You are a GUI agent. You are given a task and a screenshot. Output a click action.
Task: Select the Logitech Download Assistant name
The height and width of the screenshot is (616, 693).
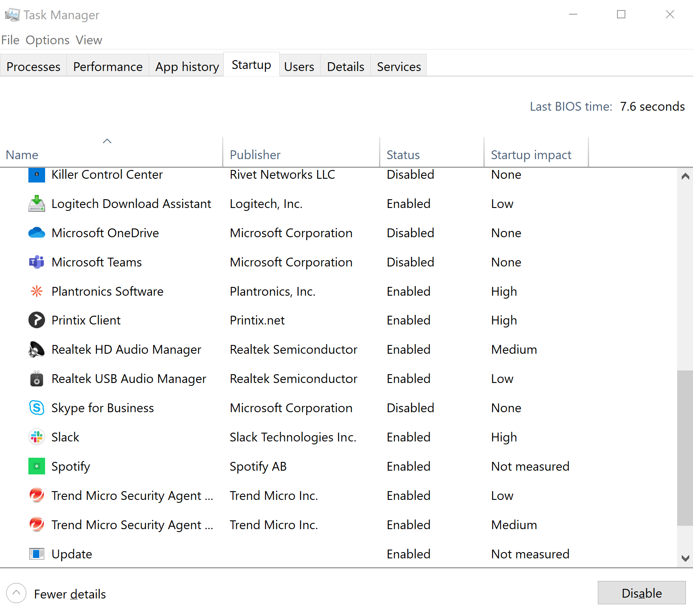(131, 204)
